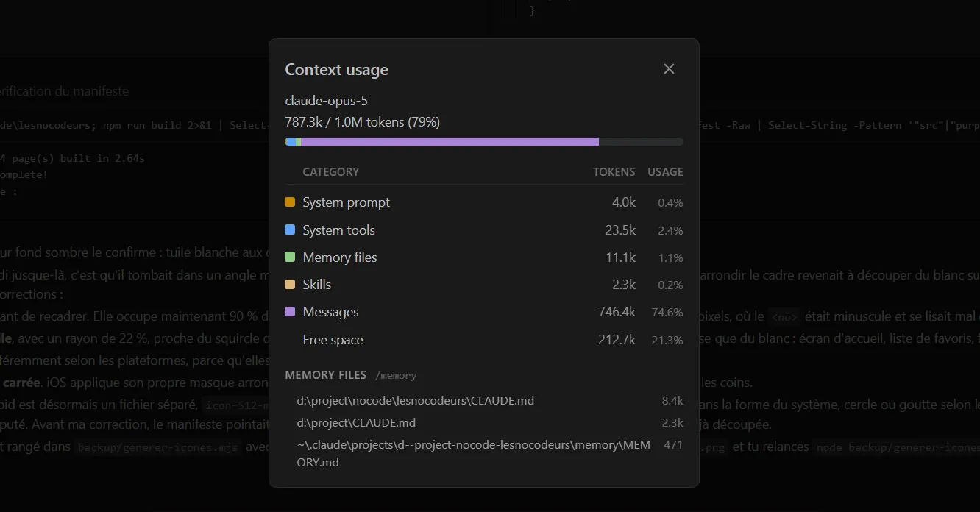This screenshot has width=980, height=512.
Task: Click the 74.6% Messages usage value
Action: pyautogui.click(x=667, y=313)
